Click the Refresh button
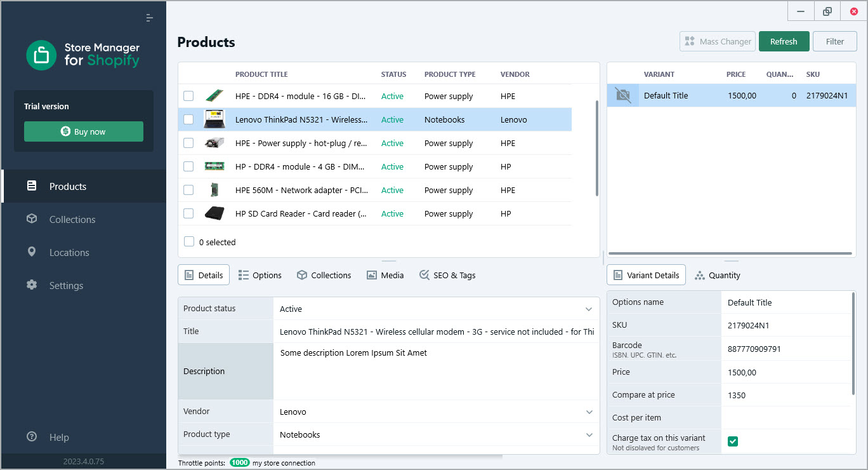This screenshot has width=868, height=470. (x=784, y=41)
